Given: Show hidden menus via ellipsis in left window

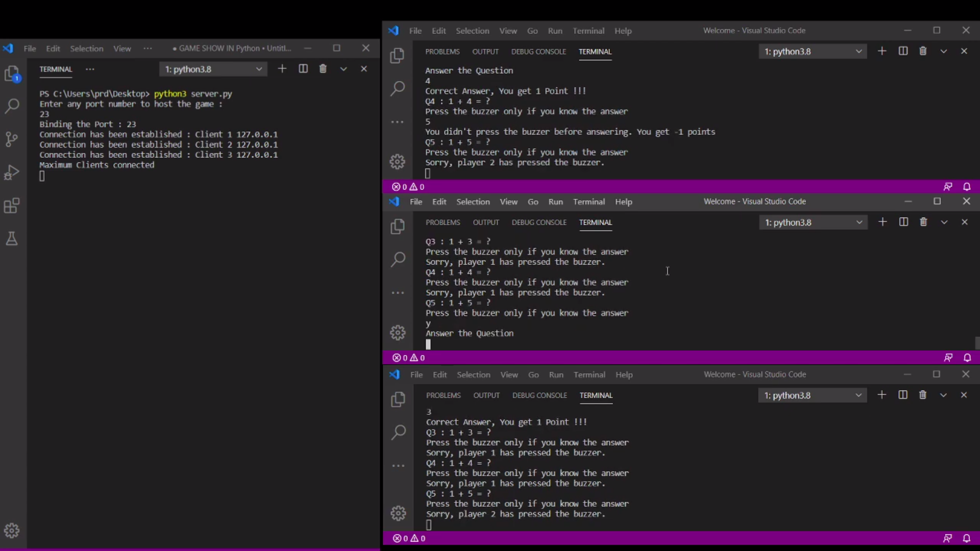Looking at the screenshot, I should click(x=148, y=48).
